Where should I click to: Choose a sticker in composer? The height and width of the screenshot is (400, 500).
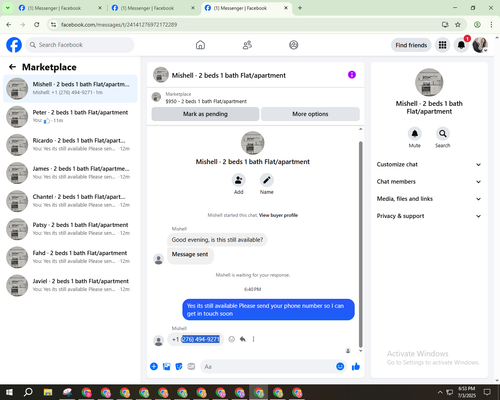179,367
